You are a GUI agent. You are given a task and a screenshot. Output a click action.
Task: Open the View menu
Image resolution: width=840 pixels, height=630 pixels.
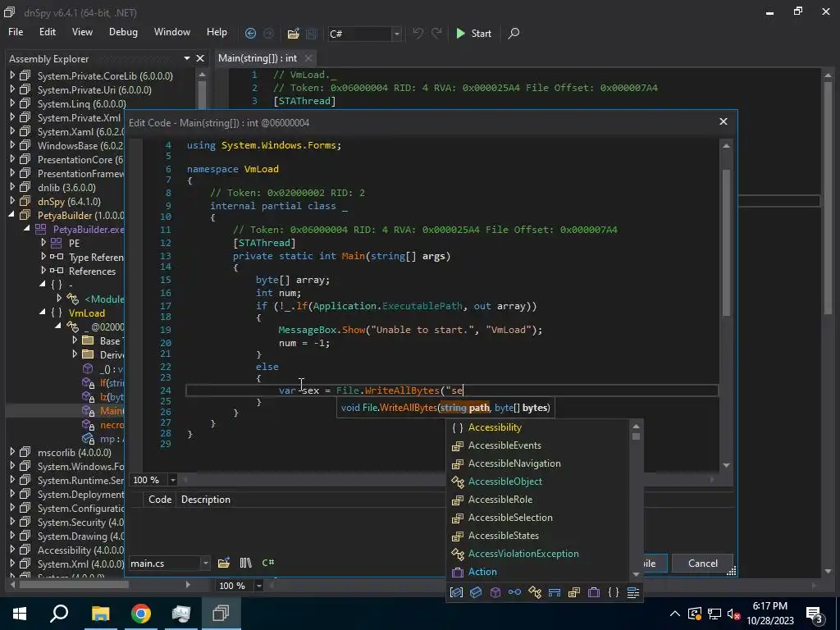pyautogui.click(x=82, y=32)
